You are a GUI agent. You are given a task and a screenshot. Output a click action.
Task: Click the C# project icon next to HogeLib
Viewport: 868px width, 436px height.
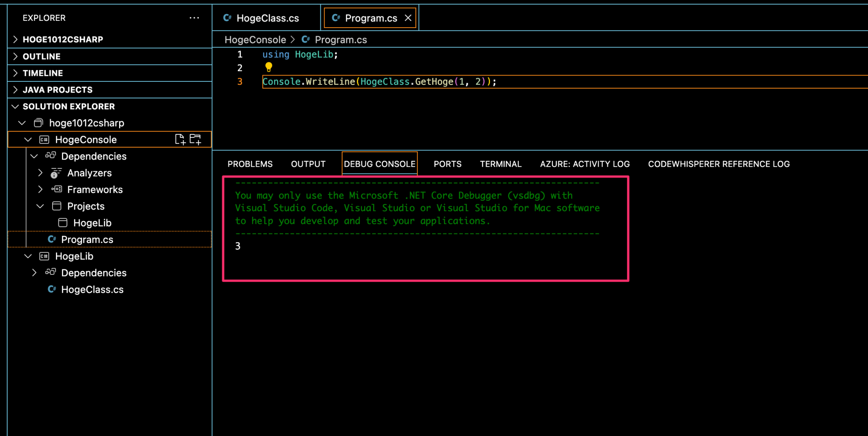click(x=44, y=256)
